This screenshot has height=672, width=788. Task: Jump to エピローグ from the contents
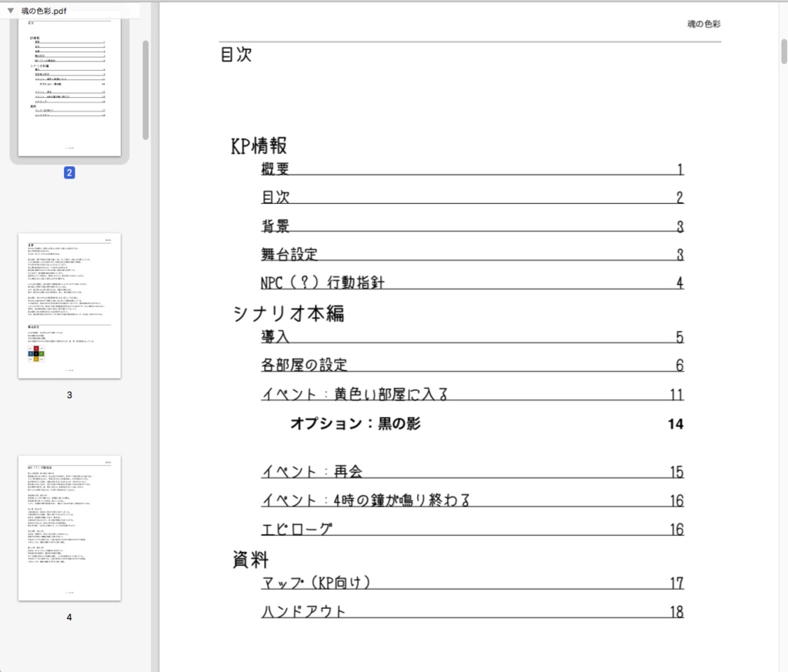click(x=298, y=529)
